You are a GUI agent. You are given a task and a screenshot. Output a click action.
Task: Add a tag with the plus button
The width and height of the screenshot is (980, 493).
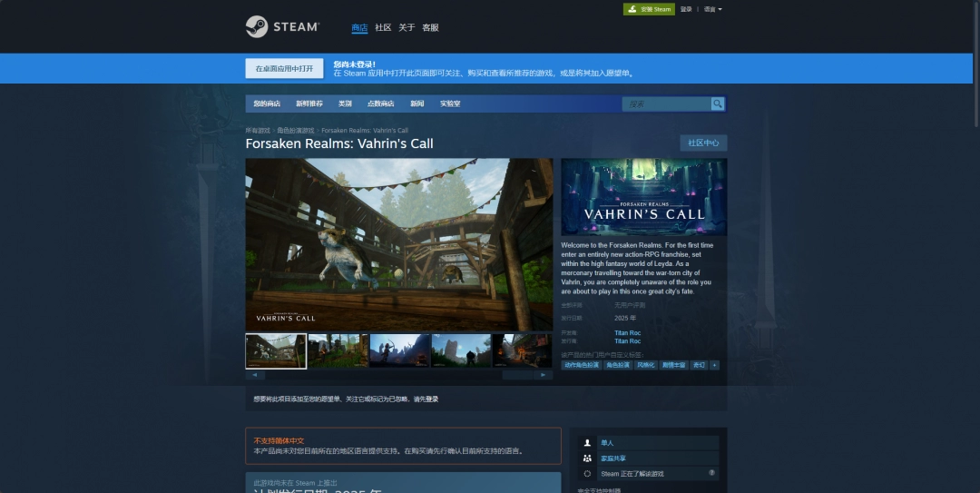pos(715,365)
